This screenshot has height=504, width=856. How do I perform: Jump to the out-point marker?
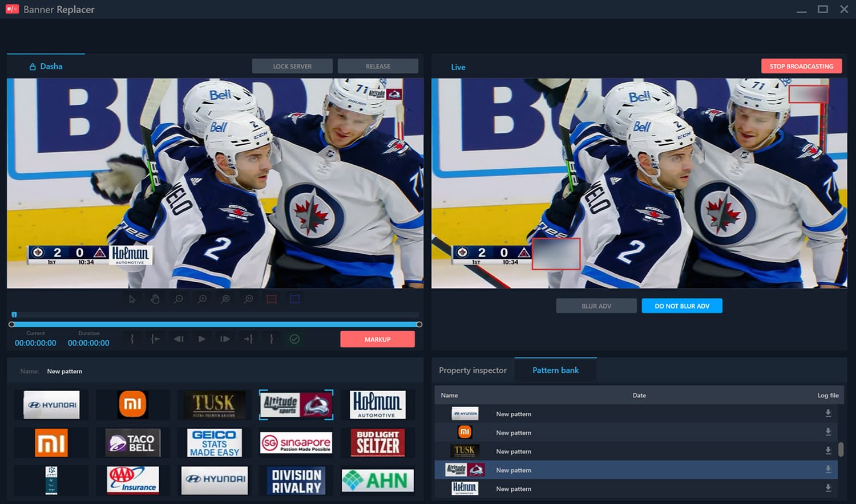point(248,339)
